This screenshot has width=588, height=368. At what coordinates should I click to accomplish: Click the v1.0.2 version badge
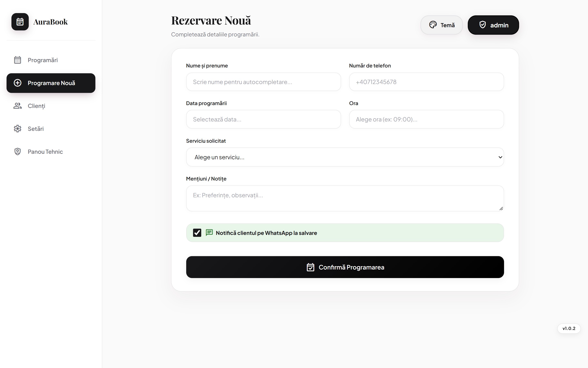point(569,328)
